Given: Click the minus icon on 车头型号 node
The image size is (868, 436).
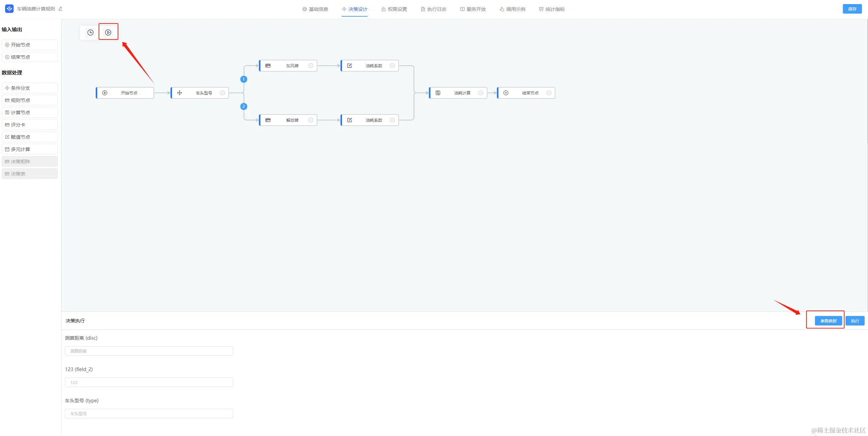Looking at the screenshot, I should click(x=222, y=93).
